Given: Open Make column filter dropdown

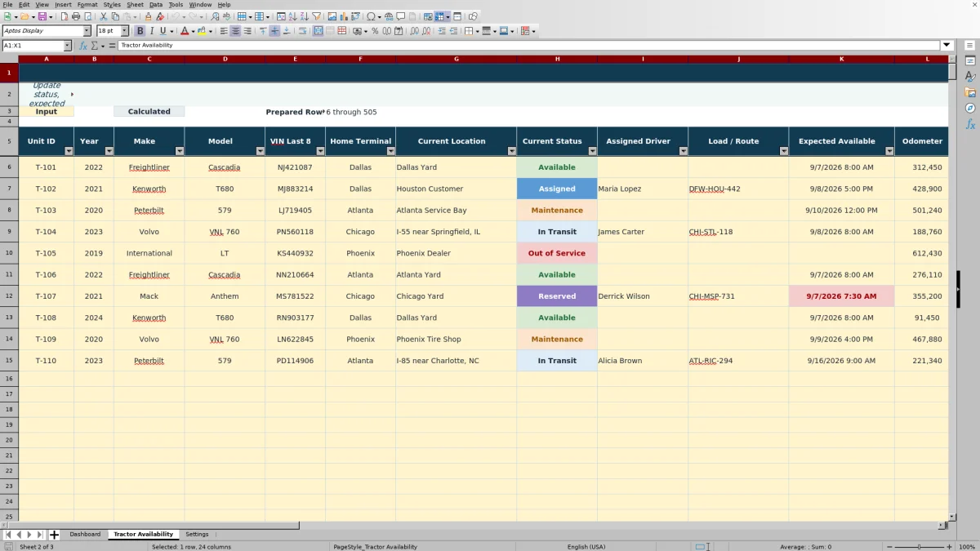Looking at the screenshot, I should [x=179, y=151].
